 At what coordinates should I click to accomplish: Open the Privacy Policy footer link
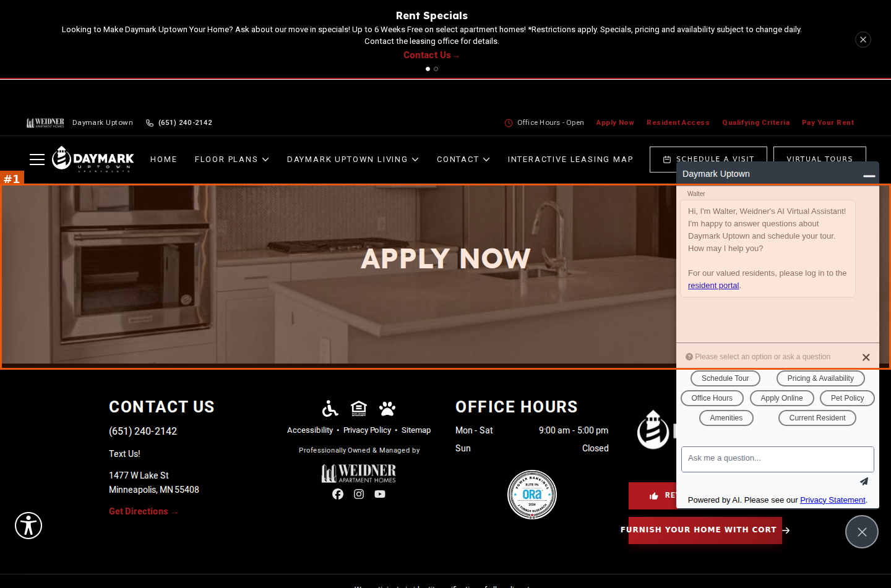368,430
